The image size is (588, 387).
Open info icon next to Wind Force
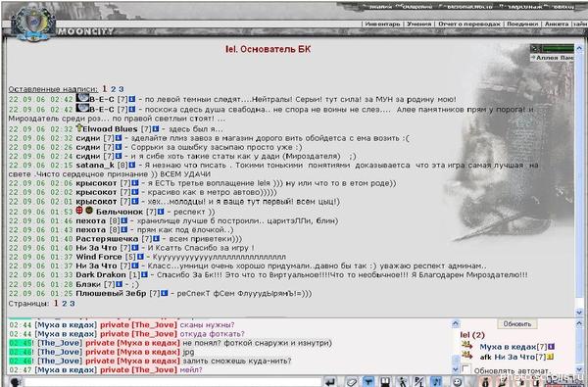[140, 257]
